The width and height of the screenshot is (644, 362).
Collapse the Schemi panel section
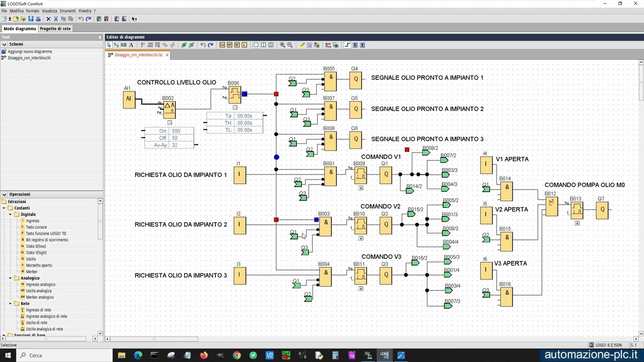pyautogui.click(x=4, y=44)
